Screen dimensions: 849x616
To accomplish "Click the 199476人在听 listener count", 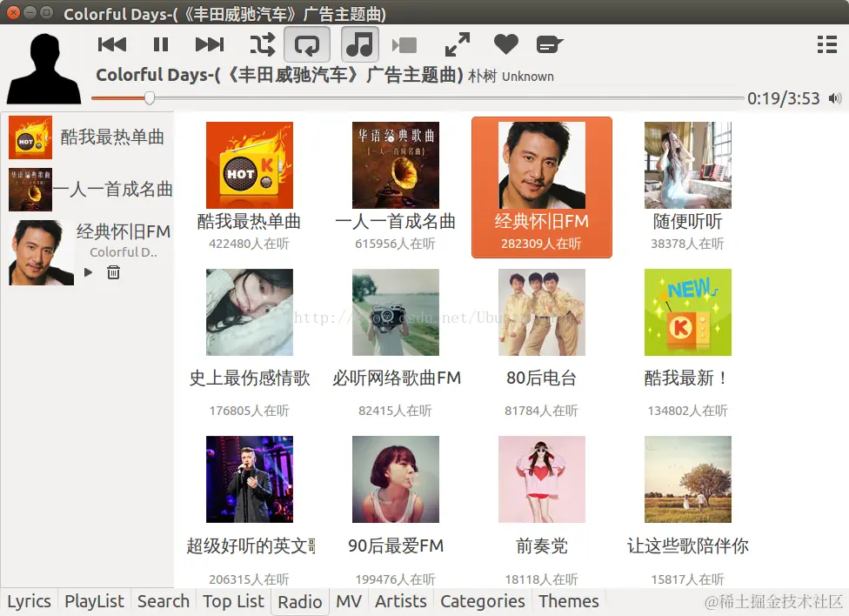I will [x=395, y=579].
